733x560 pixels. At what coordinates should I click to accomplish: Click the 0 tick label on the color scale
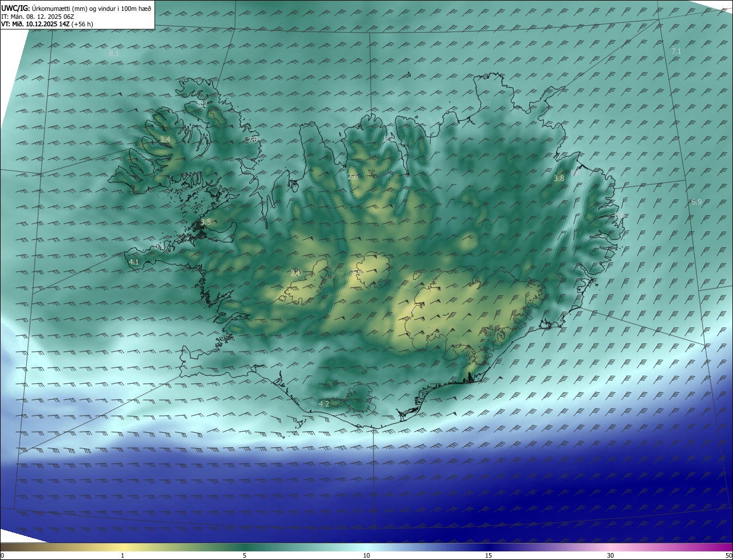click(x=2, y=555)
